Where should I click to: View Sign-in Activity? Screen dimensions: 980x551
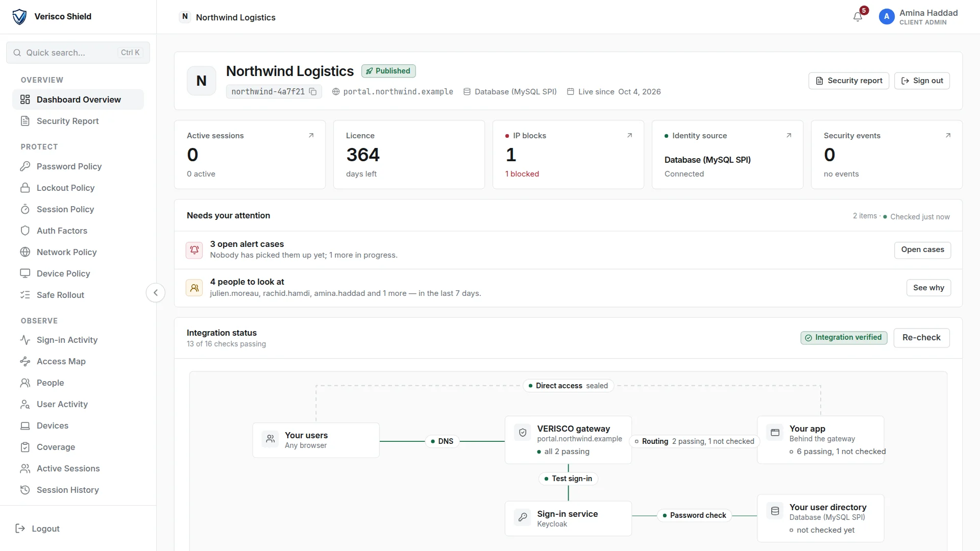78,340
